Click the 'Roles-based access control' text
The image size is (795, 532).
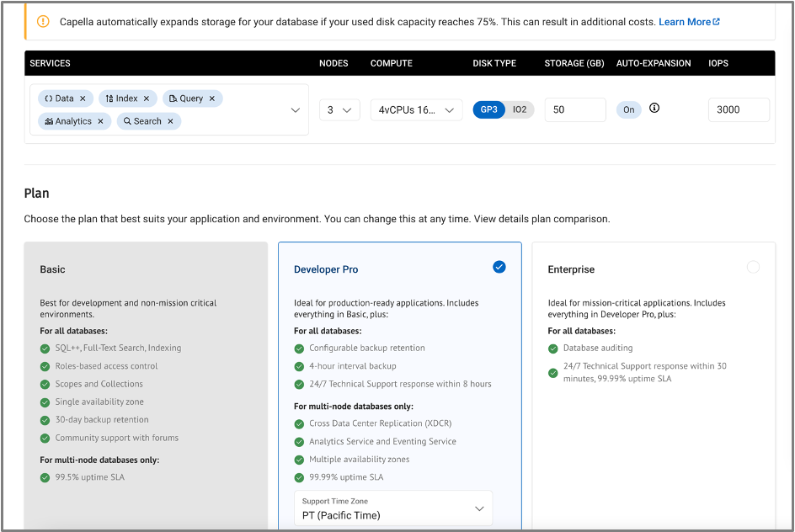tap(106, 366)
